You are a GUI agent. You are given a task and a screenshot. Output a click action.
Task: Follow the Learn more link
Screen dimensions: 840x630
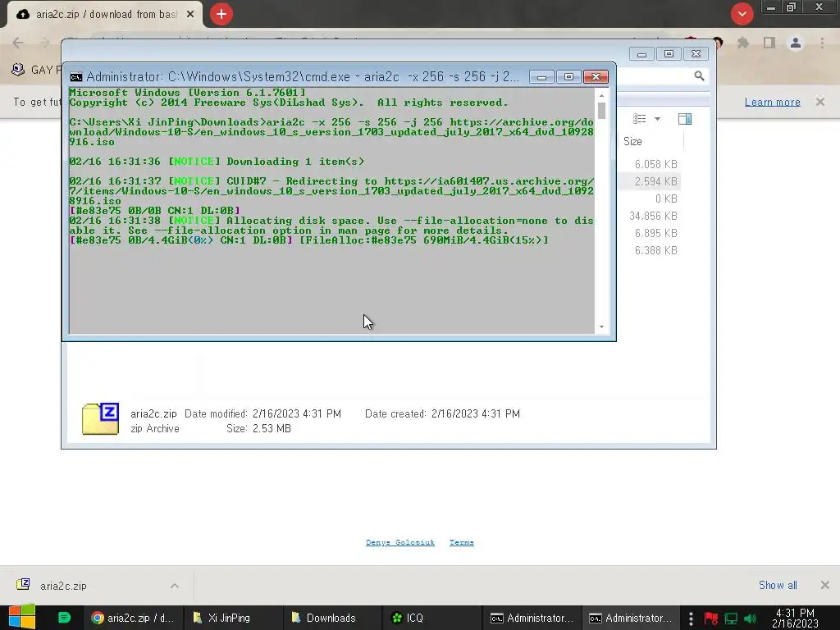pyautogui.click(x=772, y=102)
